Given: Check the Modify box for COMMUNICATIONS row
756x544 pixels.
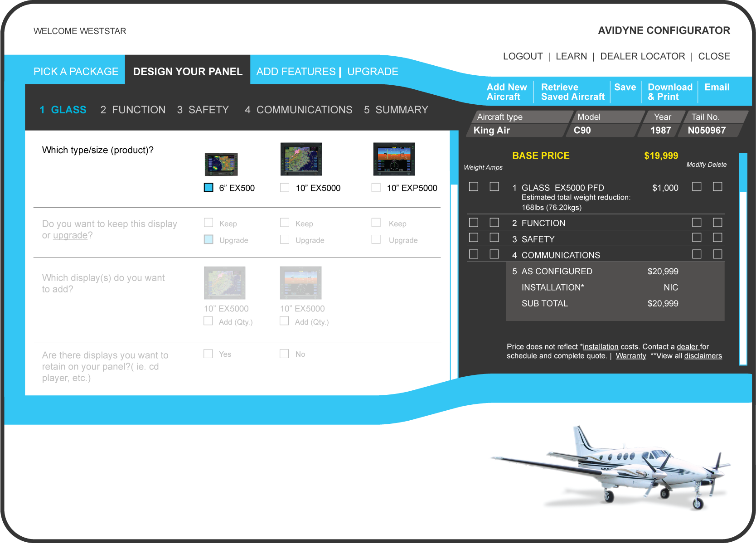Looking at the screenshot, I should (x=697, y=254).
